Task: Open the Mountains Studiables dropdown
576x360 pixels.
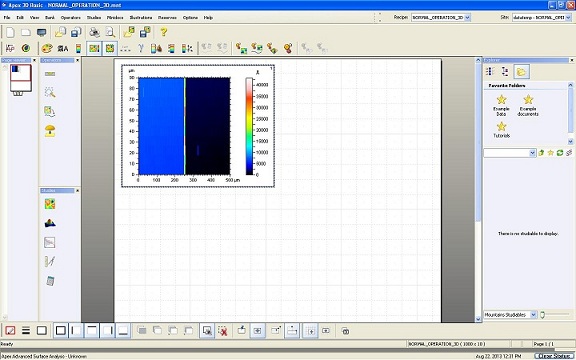Action: pos(534,315)
